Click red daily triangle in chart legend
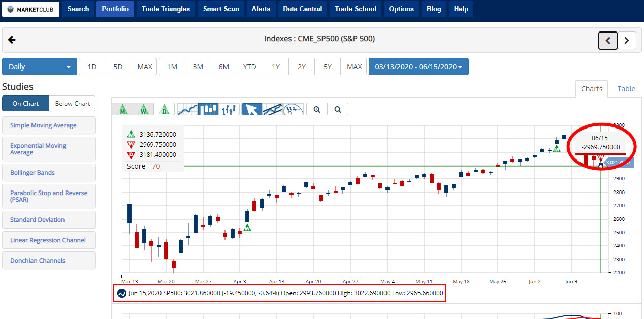 131,155
